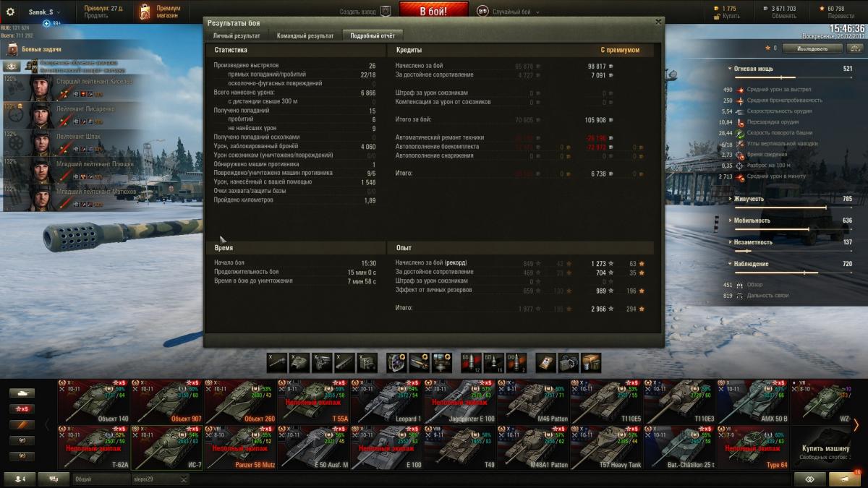
Task: Toggle the vehicle type carousel filter
Action: click(x=22, y=393)
